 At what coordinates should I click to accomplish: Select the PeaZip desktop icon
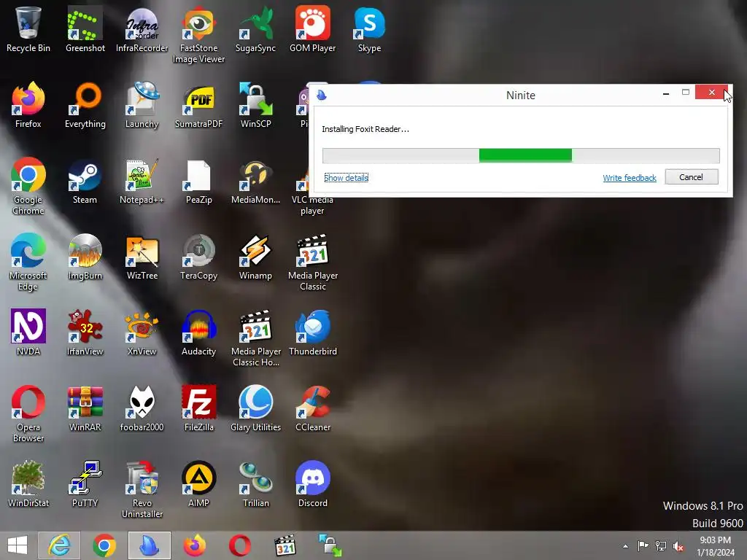(x=198, y=181)
